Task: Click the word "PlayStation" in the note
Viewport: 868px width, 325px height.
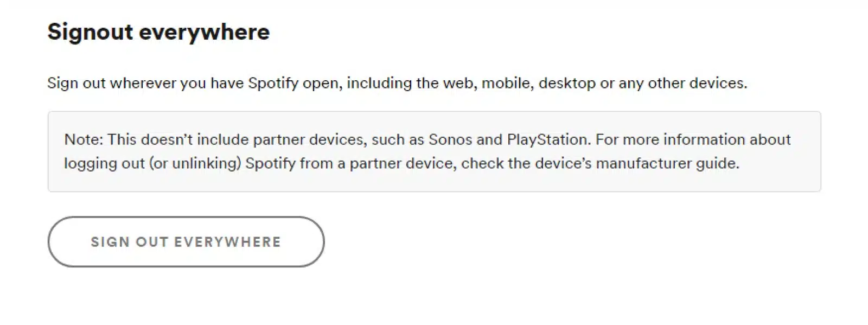Action: pyautogui.click(x=547, y=139)
